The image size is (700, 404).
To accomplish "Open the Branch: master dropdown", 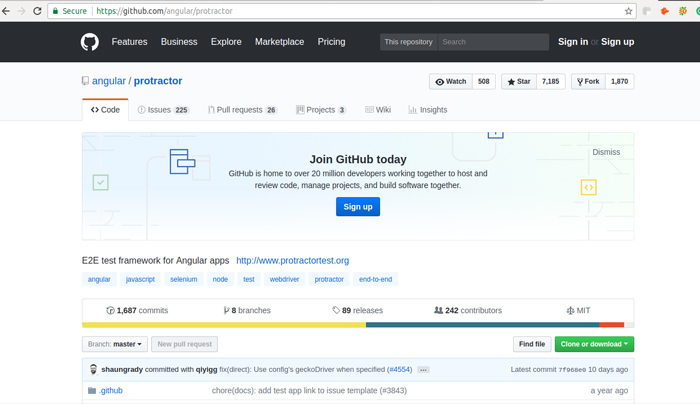I will coord(115,344).
